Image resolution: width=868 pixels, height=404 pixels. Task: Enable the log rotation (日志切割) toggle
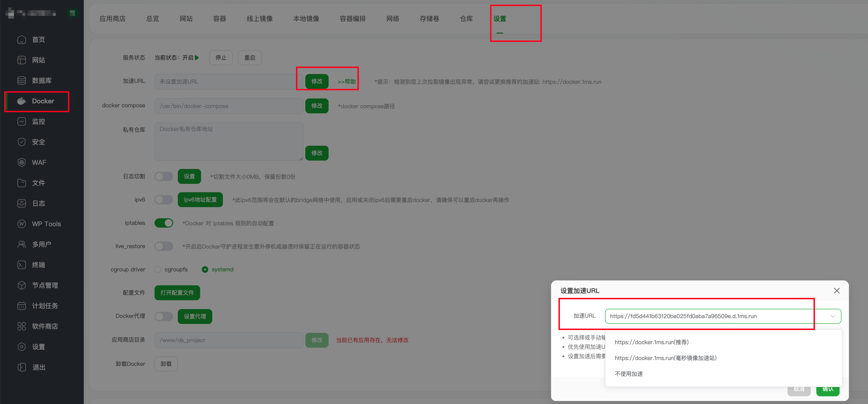[x=164, y=177]
